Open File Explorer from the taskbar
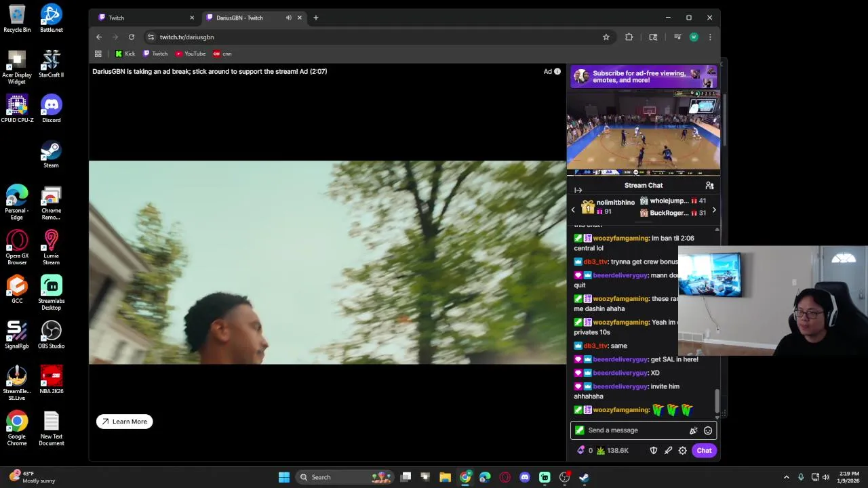Viewport: 868px width, 488px height. pyautogui.click(x=445, y=477)
